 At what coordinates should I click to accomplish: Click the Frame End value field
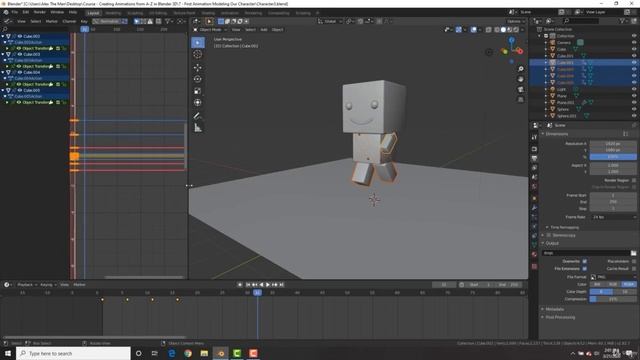click(x=613, y=202)
